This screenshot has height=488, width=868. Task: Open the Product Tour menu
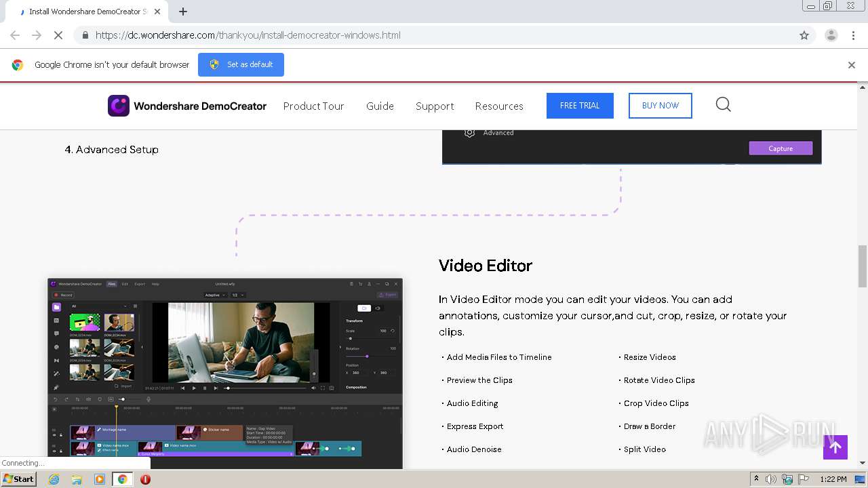(x=313, y=106)
